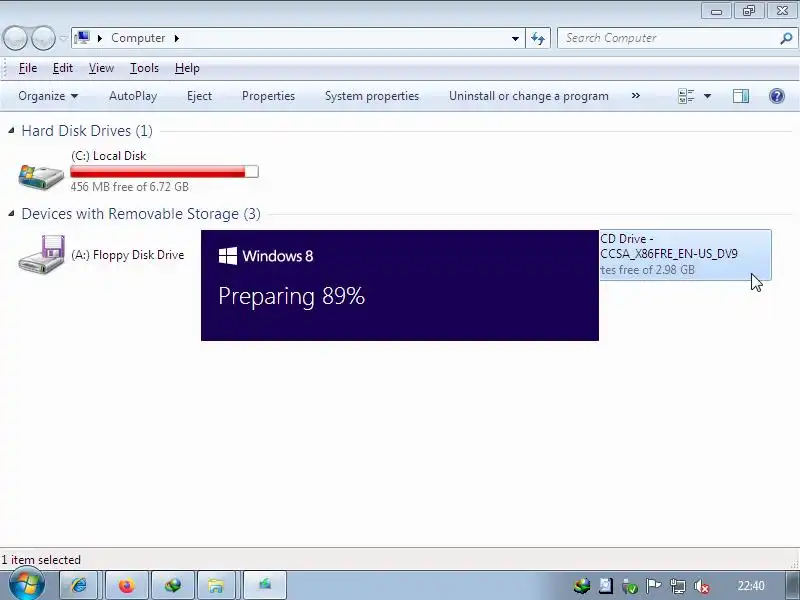Open the Action Center flag icon
This screenshot has height=600, width=800.
tap(654, 586)
